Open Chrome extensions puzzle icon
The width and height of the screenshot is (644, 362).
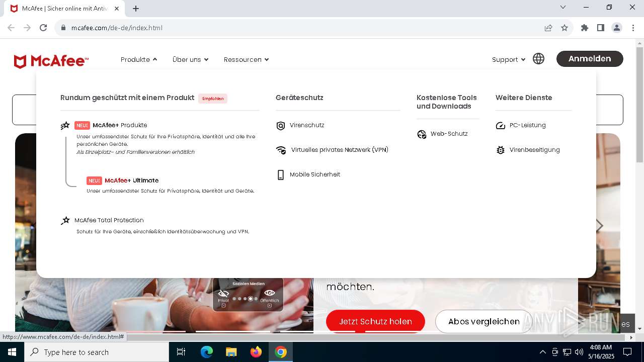(585, 28)
